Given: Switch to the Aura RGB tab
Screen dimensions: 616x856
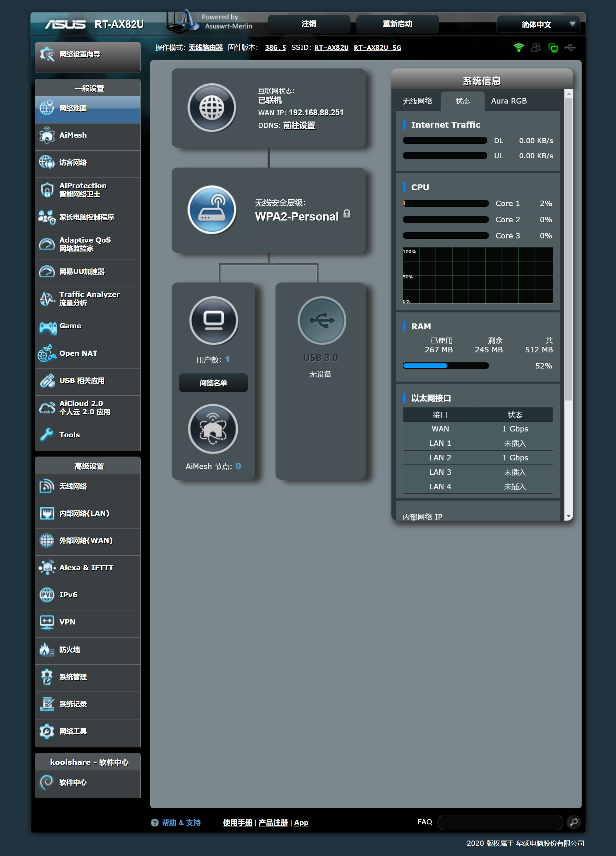Looking at the screenshot, I should (508, 101).
